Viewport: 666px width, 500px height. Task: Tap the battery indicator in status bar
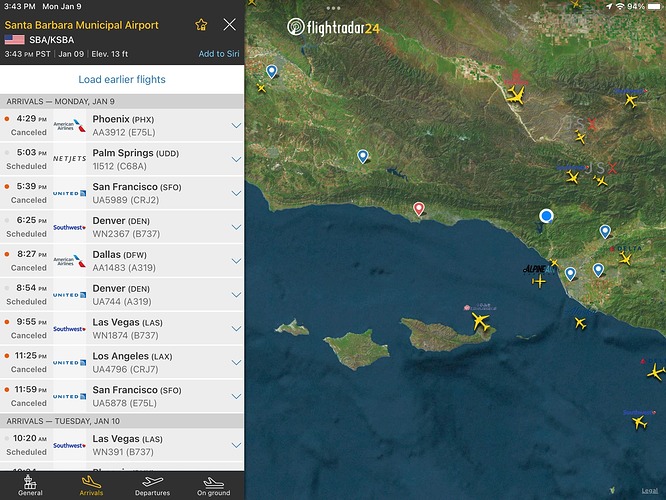[x=654, y=6]
